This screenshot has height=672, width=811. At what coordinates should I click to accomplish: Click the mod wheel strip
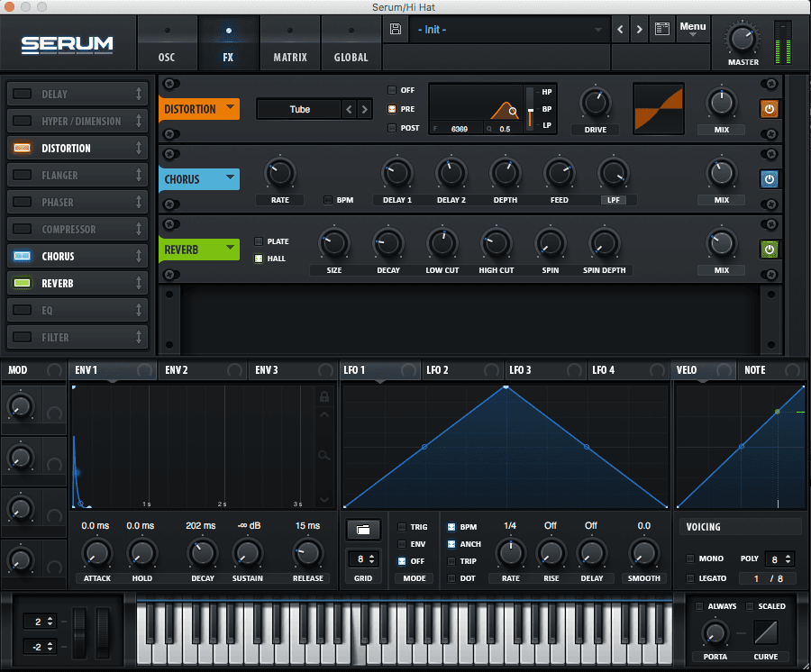tap(103, 632)
